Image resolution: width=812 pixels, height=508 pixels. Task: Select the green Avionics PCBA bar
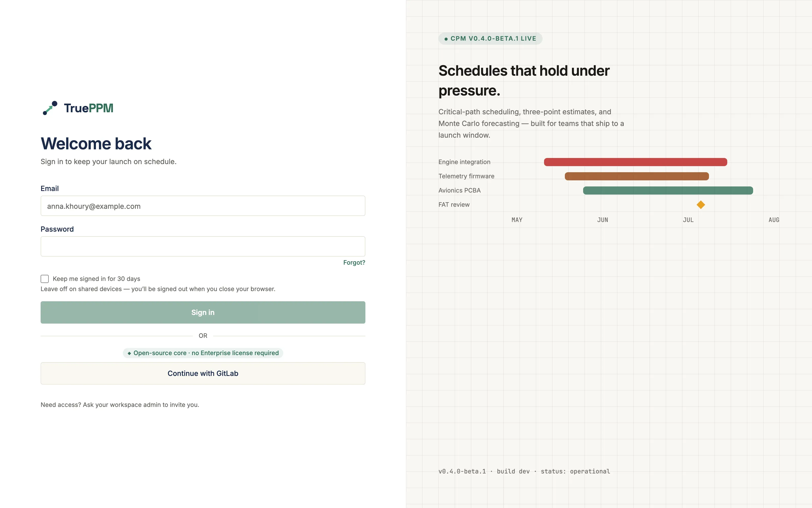coord(668,190)
